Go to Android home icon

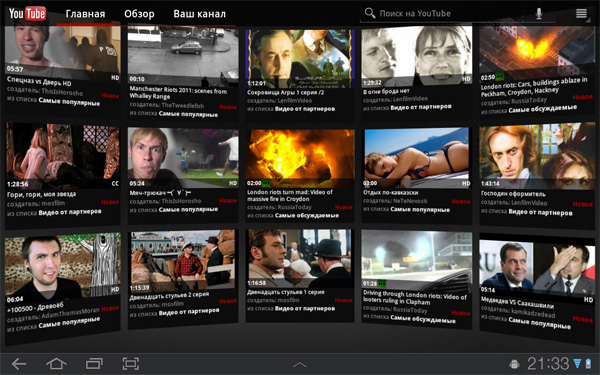coord(56,363)
